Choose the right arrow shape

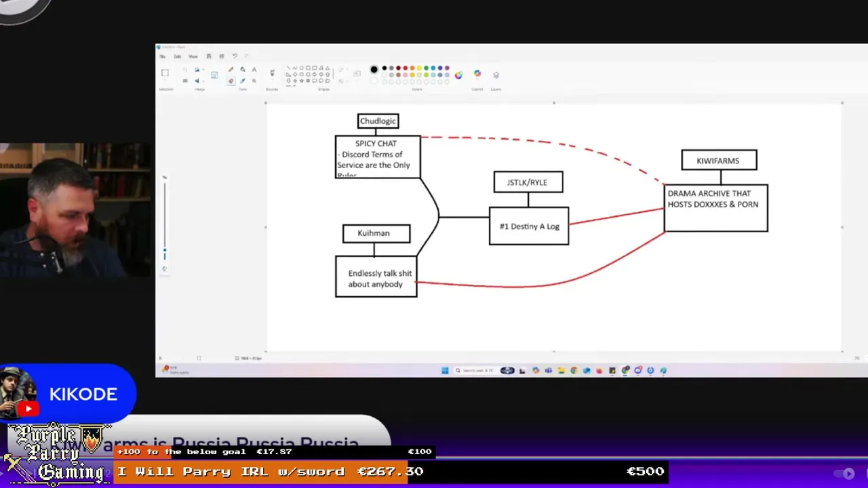[x=315, y=75]
